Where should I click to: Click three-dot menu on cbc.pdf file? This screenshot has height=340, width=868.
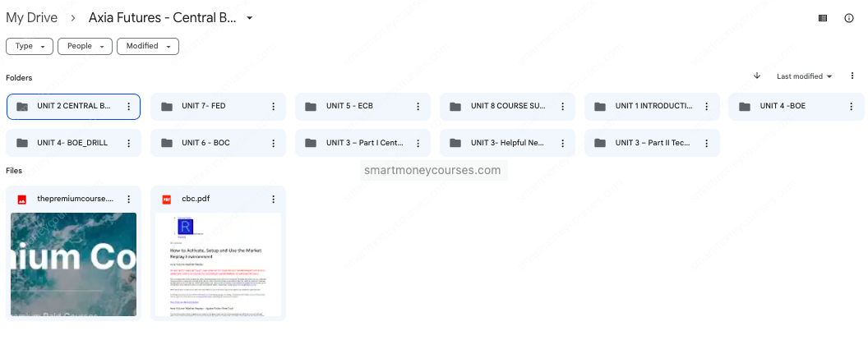coord(273,199)
